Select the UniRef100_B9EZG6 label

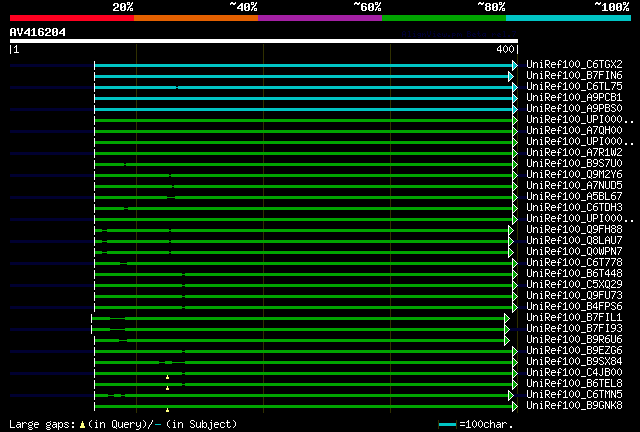click(x=574, y=351)
